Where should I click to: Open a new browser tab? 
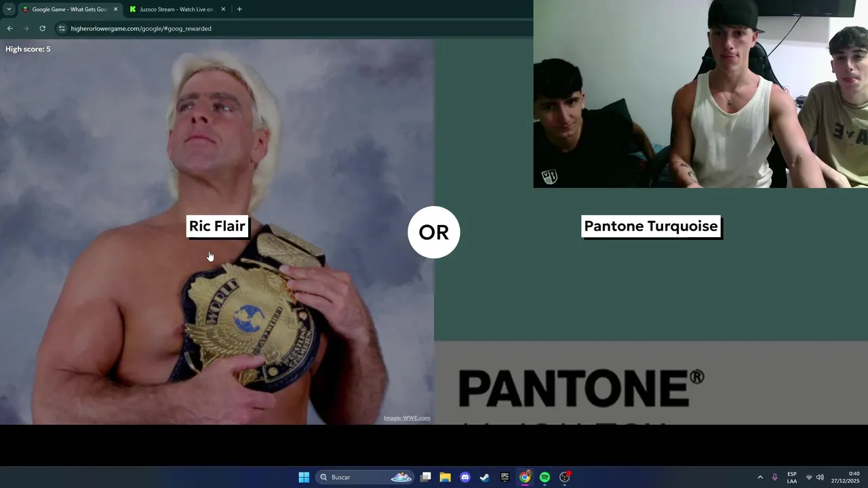(x=239, y=9)
